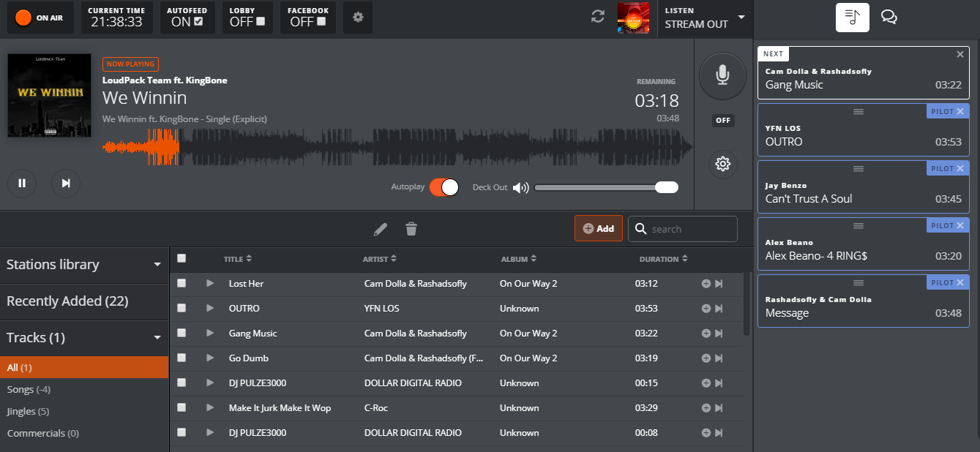Preview Make It Jurk Make It Wop
980x452 pixels.
(x=211, y=407)
